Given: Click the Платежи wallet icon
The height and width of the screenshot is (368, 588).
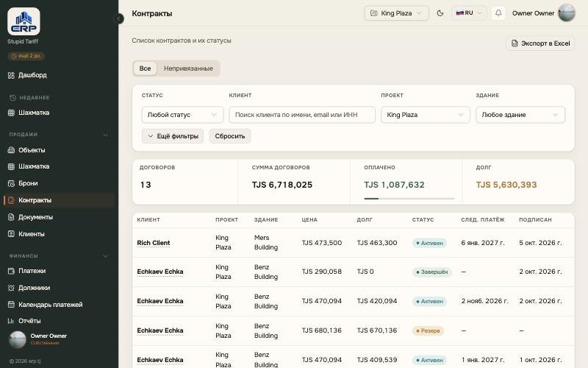Looking at the screenshot, I should 11,271.
